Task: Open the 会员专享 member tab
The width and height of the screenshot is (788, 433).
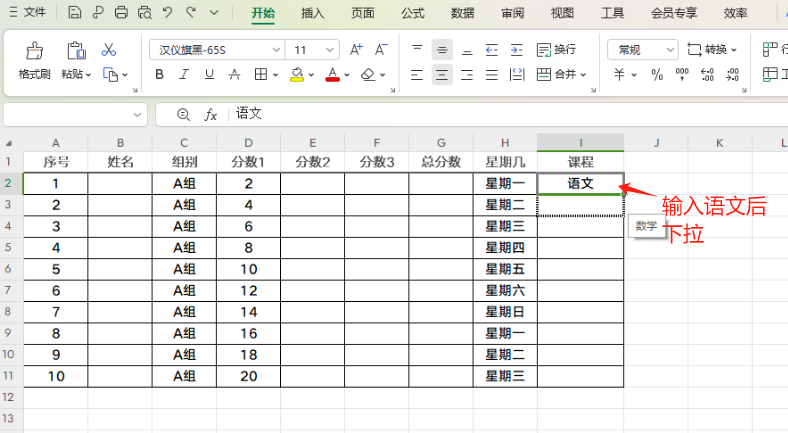Action: [x=674, y=13]
